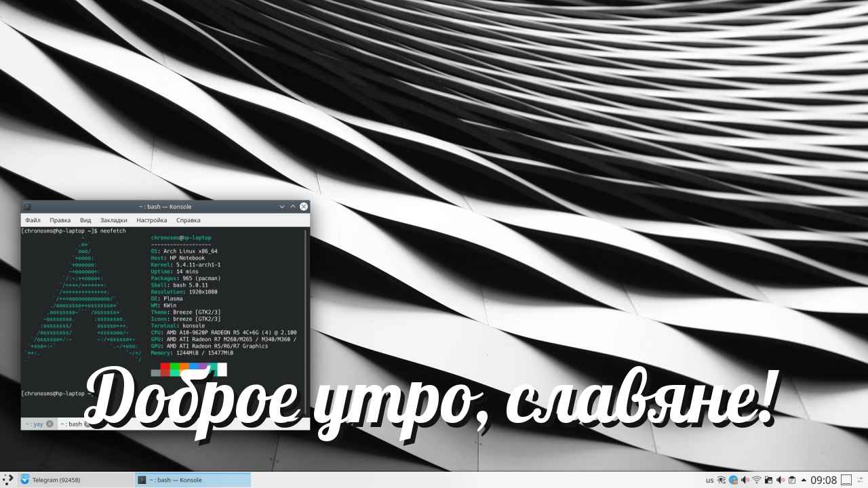Image resolution: width=868 pixels, height=488 pixels.
Task: Open the first muted volume tray icon
Action: (x=745, y=480)
